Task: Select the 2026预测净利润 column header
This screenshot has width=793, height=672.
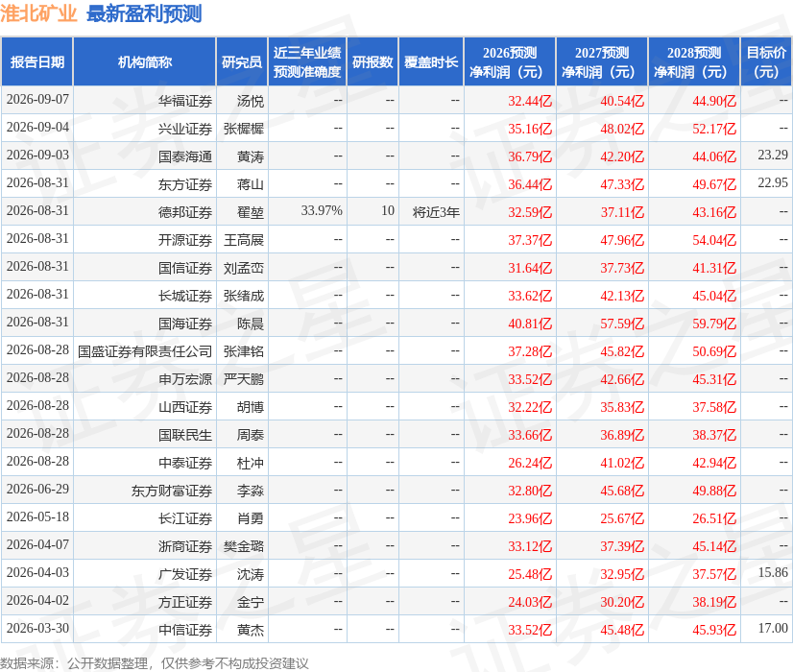Action: 509,62
